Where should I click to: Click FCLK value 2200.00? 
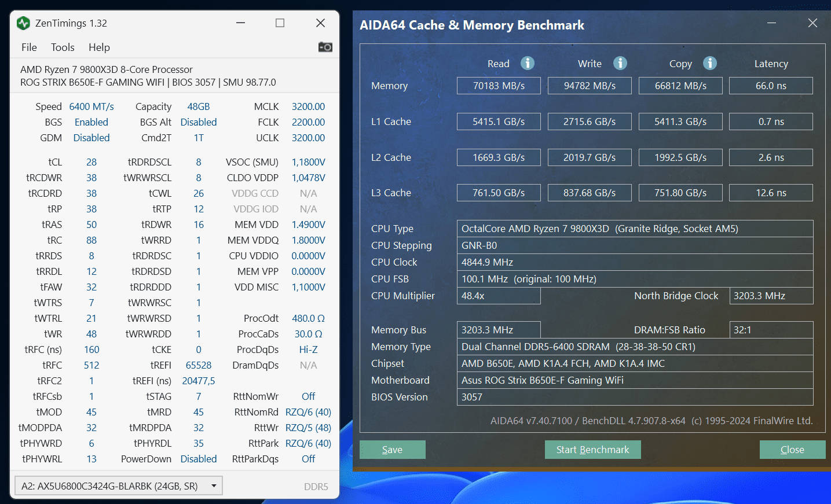tap(308, 122)
